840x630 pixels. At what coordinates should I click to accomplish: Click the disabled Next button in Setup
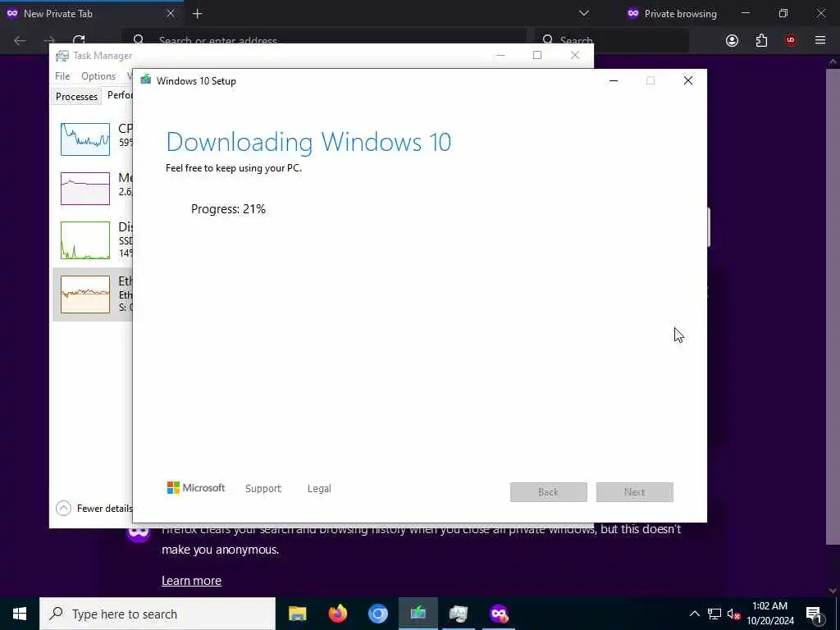tap(635, 492)
